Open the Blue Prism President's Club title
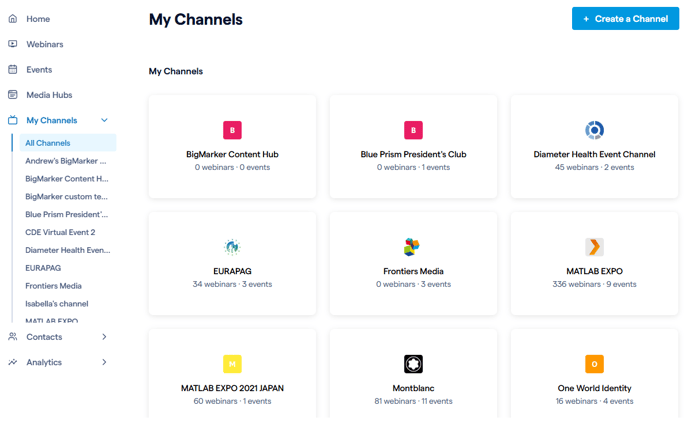 [x=413, y=154]
